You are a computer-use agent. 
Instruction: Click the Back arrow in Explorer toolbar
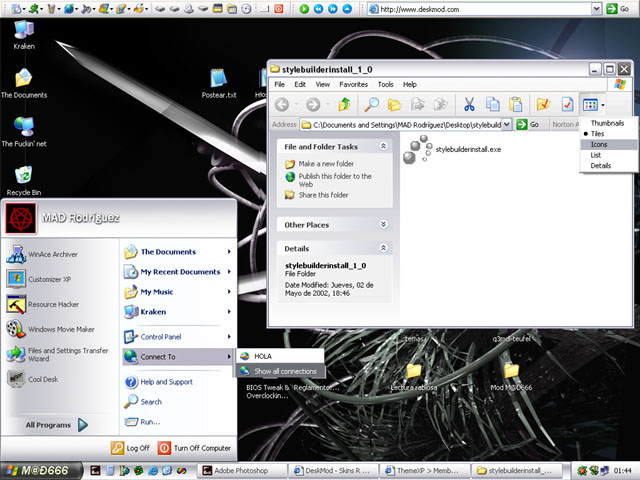(x=282, y=104)
